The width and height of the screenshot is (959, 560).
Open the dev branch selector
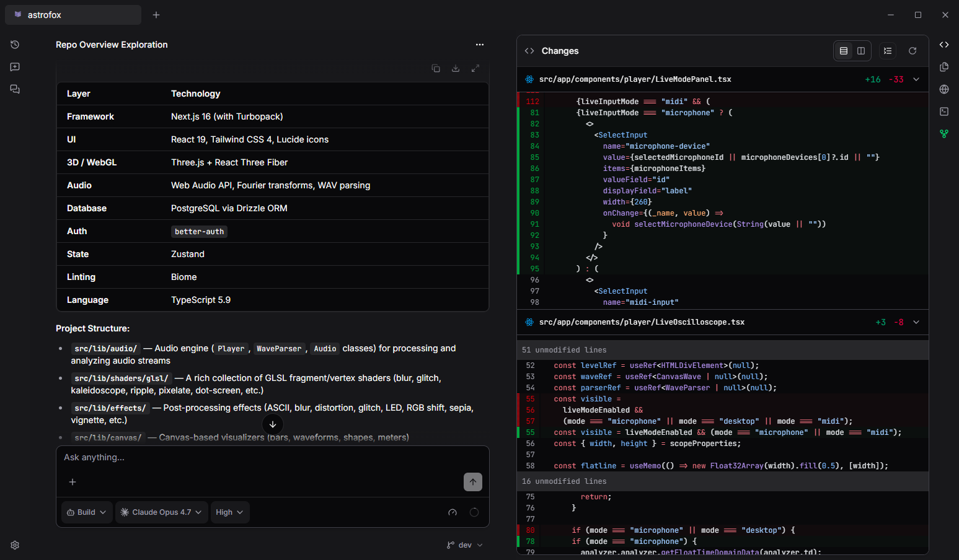pyautogui.click(x=465, y=545)
